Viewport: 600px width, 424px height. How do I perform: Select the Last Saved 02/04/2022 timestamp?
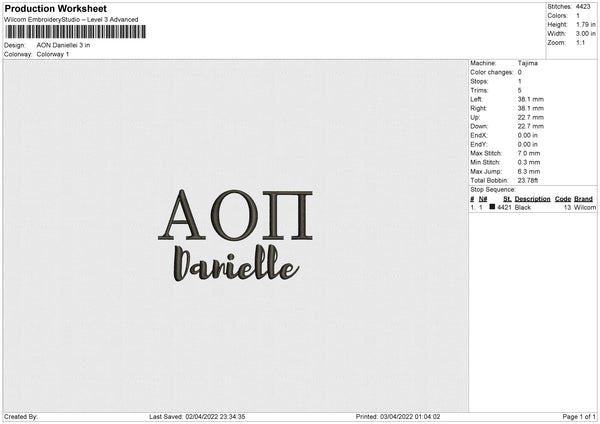coord(197,417)
